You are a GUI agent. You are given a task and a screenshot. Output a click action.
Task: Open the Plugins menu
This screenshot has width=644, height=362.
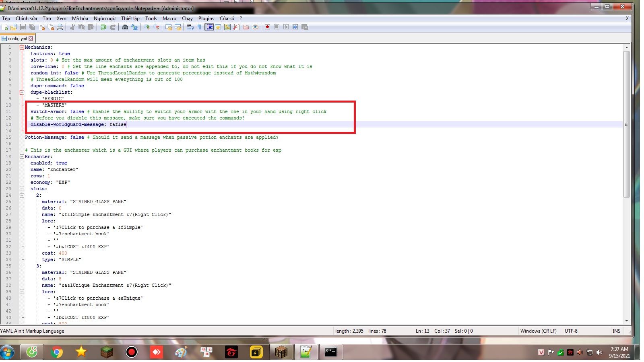[206, 18]
